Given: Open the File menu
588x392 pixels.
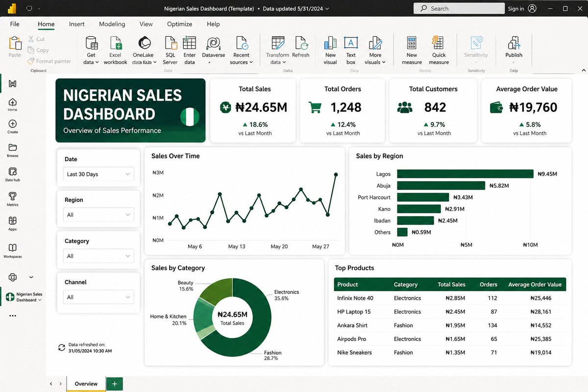Looking at the screenshot, I should point(15,24).
